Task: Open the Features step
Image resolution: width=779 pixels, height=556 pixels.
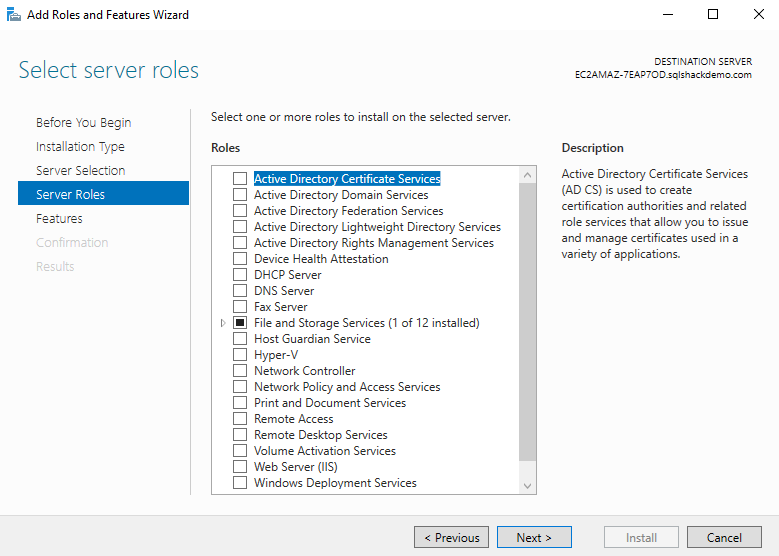Action: point(59,219)
